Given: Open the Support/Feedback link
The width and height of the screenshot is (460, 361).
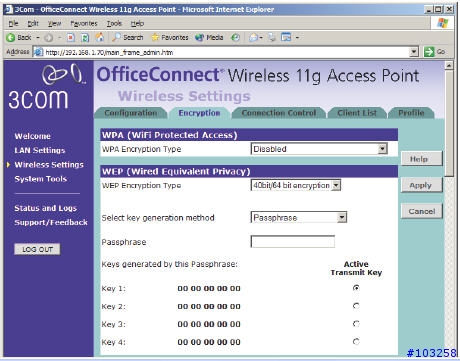Looking at the screenshot, I should 51,222.
